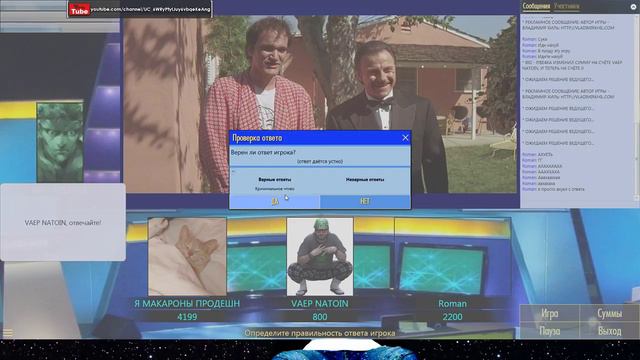This screenshot has width=640, height=360.
Task: Click the VAEP NATOIN, отвечайте! message box
Action: (63, 222)
